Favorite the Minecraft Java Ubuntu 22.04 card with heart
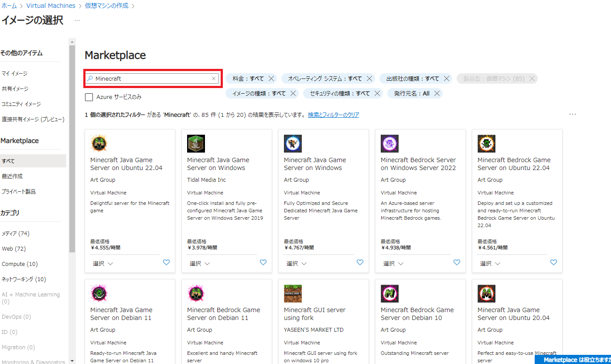The width and height of the screenshot is (611, 364). [x=166, y=262]
